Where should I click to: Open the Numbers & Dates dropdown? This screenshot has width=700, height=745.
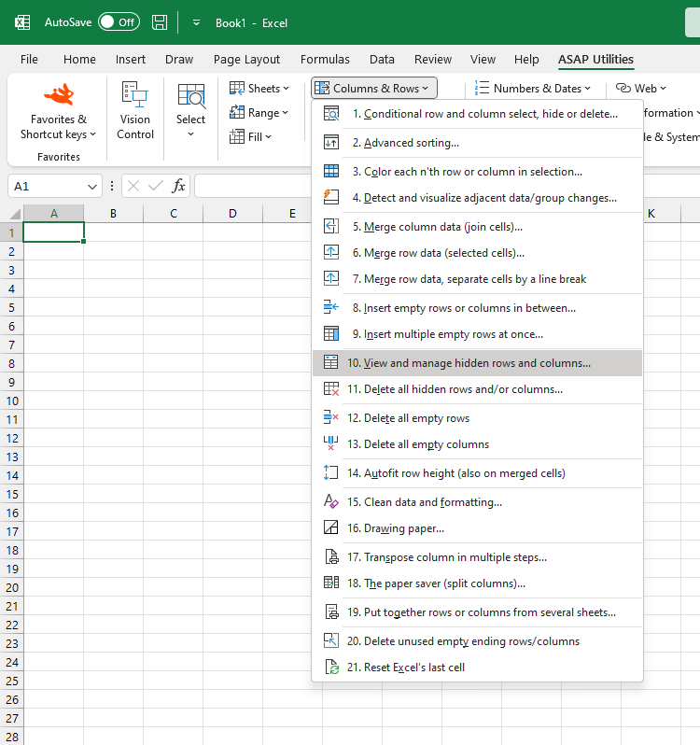tap(532, 89)
